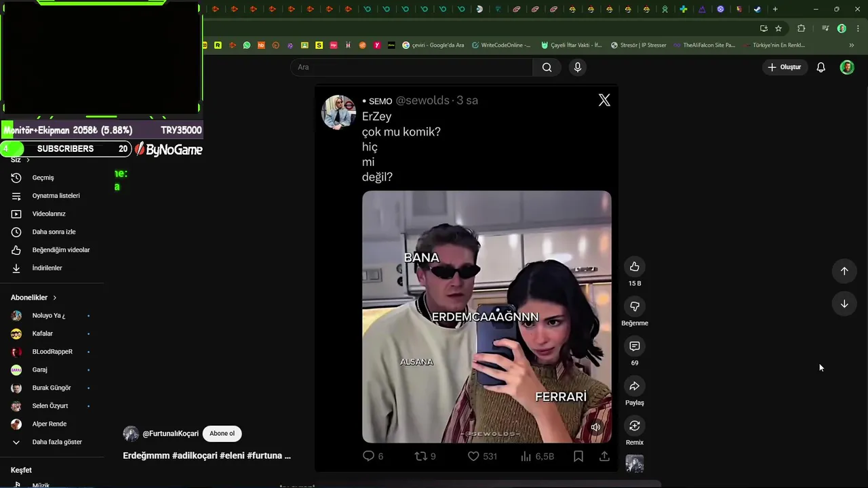Screen dimensions: 868x488
Task: Open TheAliFalcon Site bookmark
Action: [x=704, y=45]
